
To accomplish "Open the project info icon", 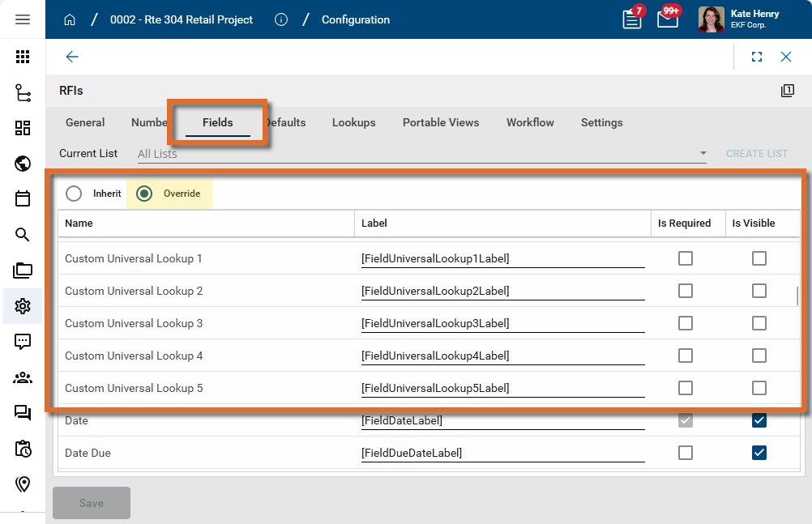I will tap(281, 19).
